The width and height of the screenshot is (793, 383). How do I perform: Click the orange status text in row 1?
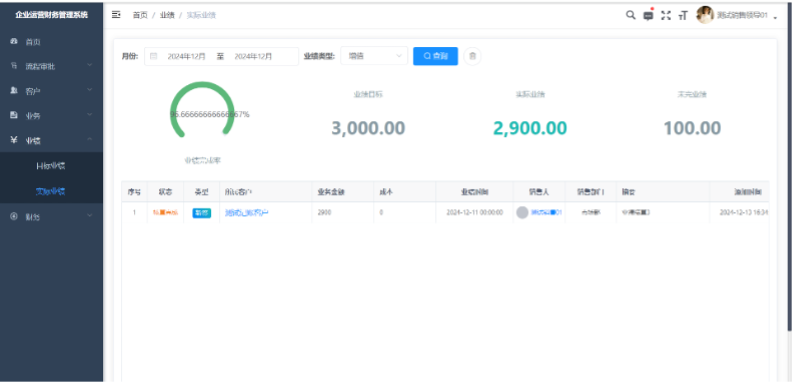[165, 212]
